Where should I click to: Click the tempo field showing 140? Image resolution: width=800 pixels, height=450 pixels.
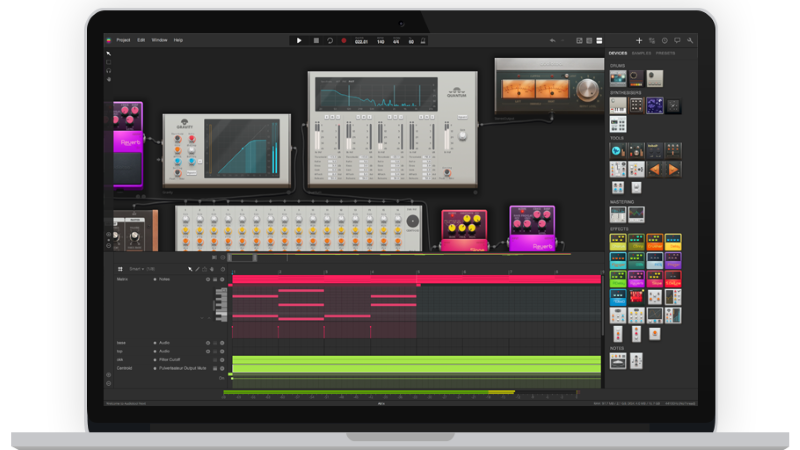pos(381,40)
